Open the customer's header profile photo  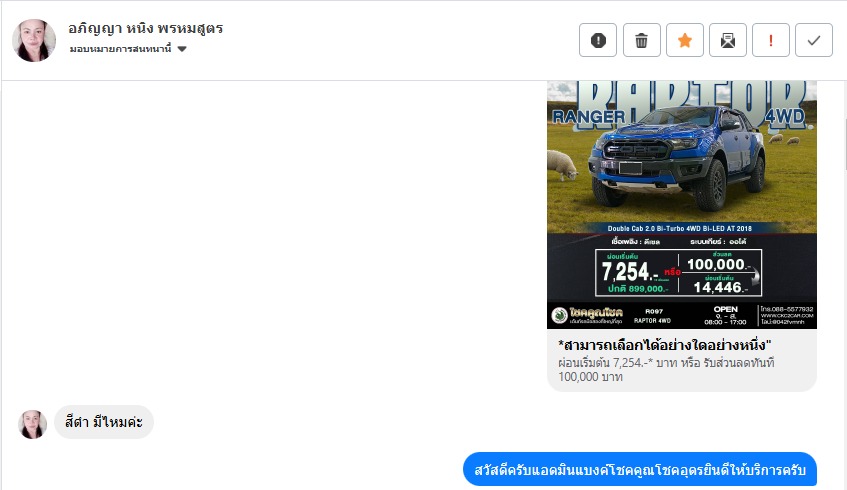(x=34, y=41)
